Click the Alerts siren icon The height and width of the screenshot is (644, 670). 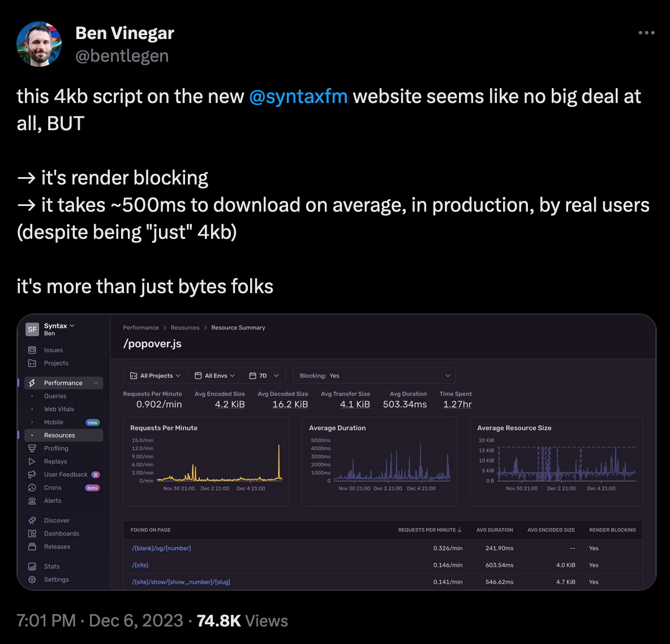click(32, 501)
